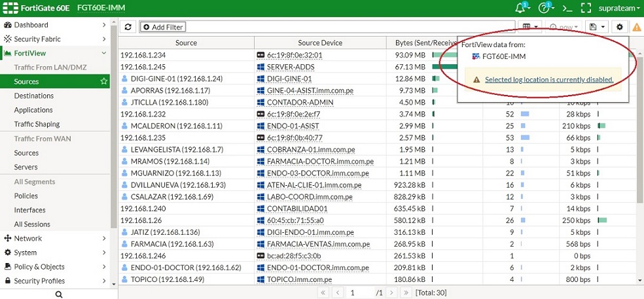Image resolution: width=644 pixels, height=299 pixels.
Task: Go to previous page button
Action: point(338,293)
